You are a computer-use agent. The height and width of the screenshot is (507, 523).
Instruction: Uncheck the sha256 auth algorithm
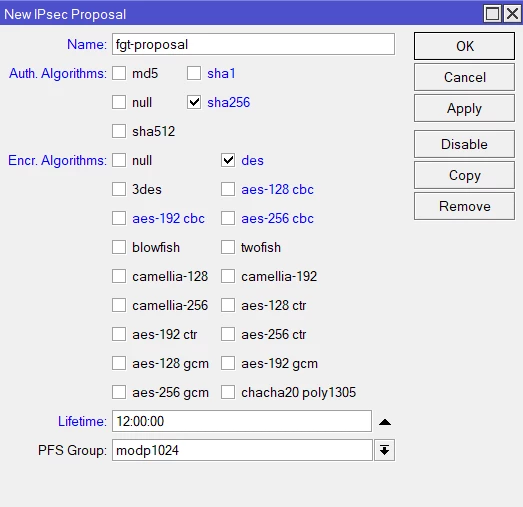coord(194,102)
